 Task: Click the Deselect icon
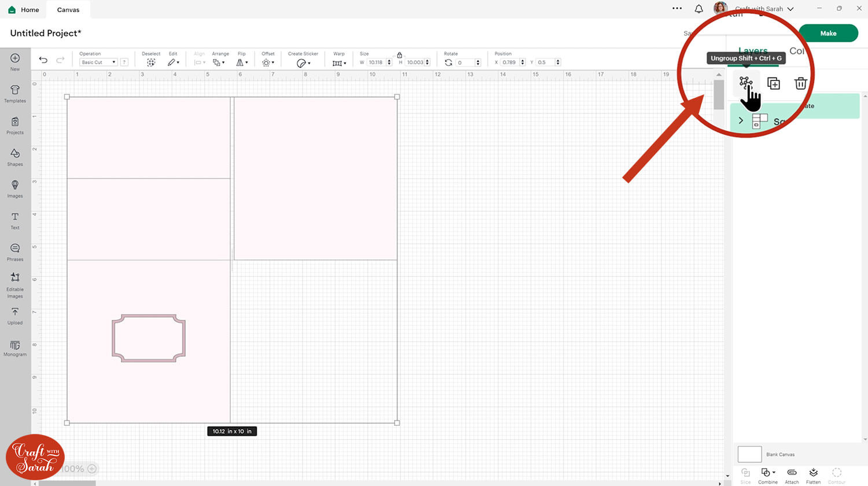click(151, 62)
